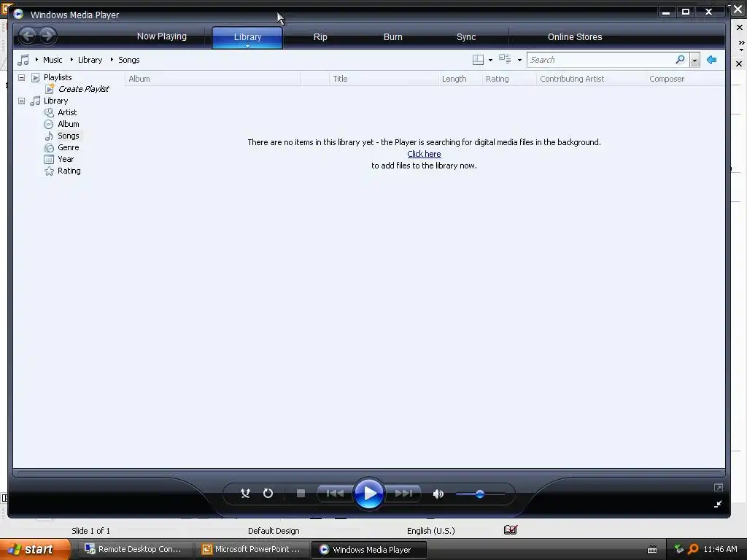
Task: Click the taskbar clock showing 11:46 AM
Action: tap(720, 549)
